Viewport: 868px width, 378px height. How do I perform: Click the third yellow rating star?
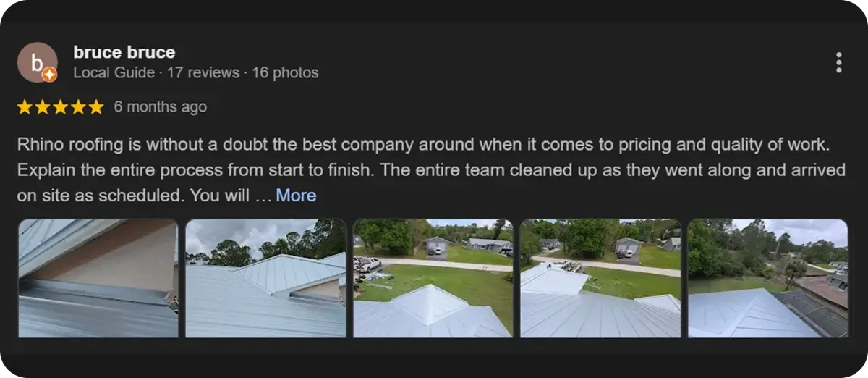(61, 107)
